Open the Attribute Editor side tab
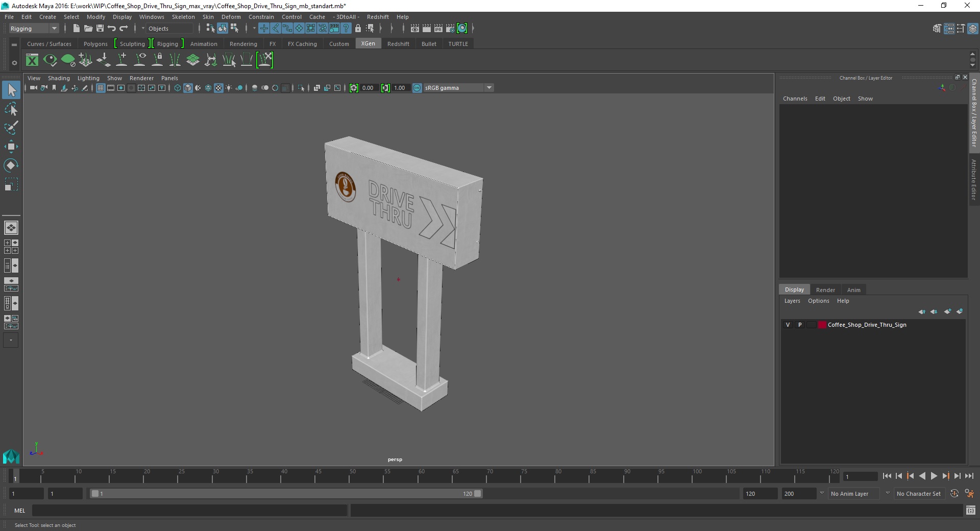The width and height of the screenshot is (980, 531). click(x=974, y=179)
